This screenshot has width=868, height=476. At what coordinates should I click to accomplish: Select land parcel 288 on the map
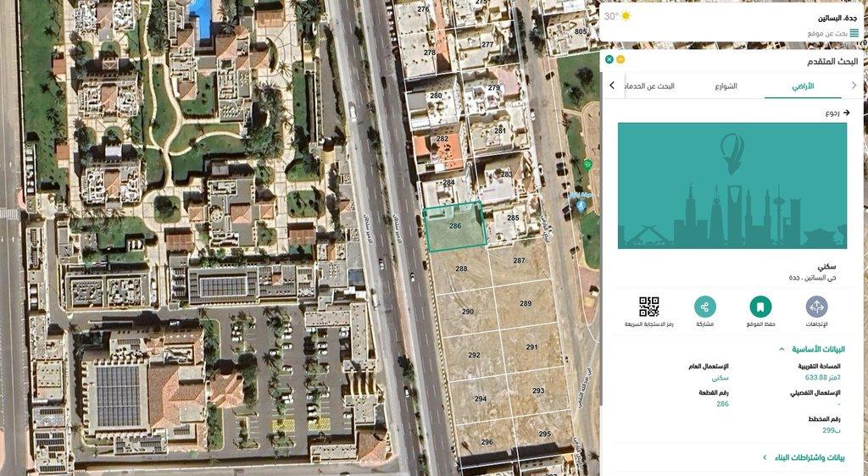(460, 270)
